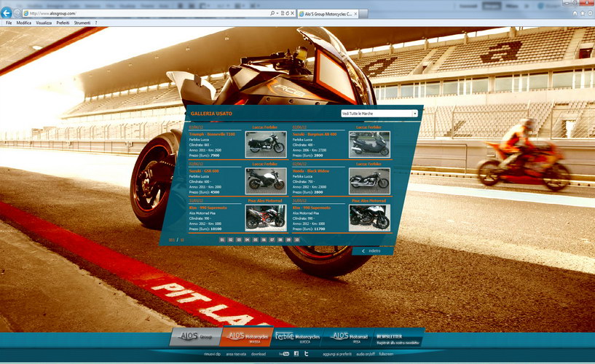Select the Ferbike Motorcycles Lucca footer tab
Image resolution: width=595 pixels, height=364 pixels.
pyautogui.click(x=298, y=336)
